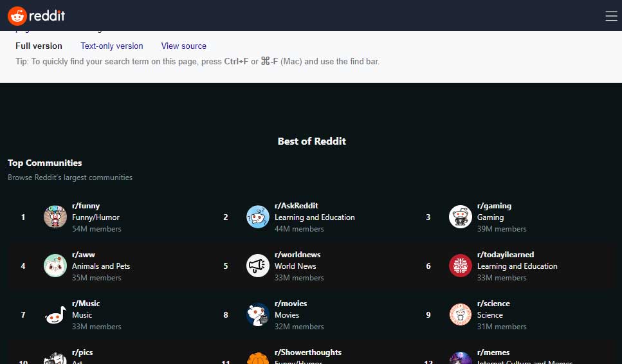Open the r/science community avatar
This screenshot has height=364, width=622.
(x=460, y=314)
